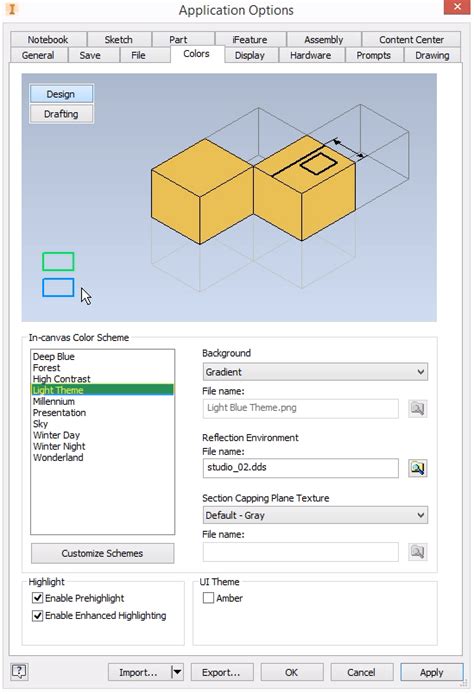474x694 pixels.
Task: Browse for reflection environment file icon
Action: coord(417,468)
